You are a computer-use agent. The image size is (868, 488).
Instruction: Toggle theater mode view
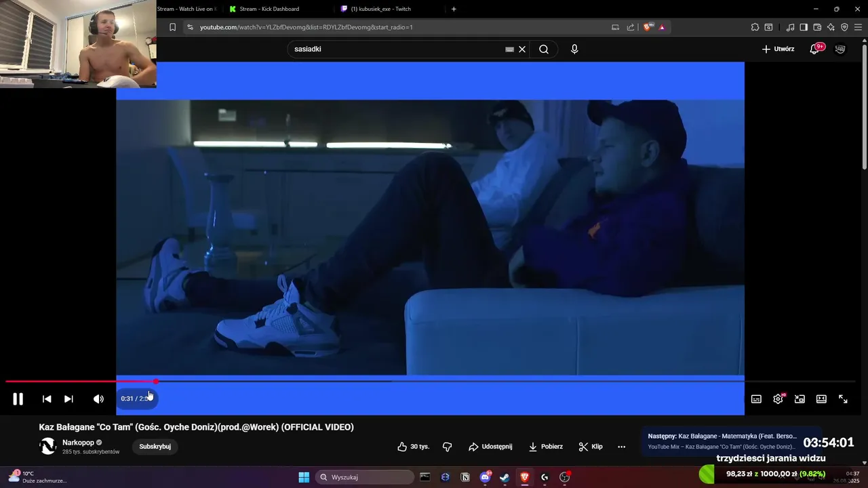tap(821, 399)
